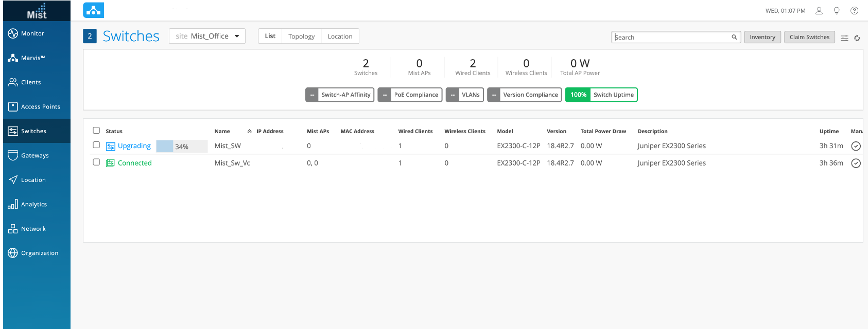Viewport: 868px width, 329px height.
Task: Click the MAC Address column header
Action: click(357, 132)
